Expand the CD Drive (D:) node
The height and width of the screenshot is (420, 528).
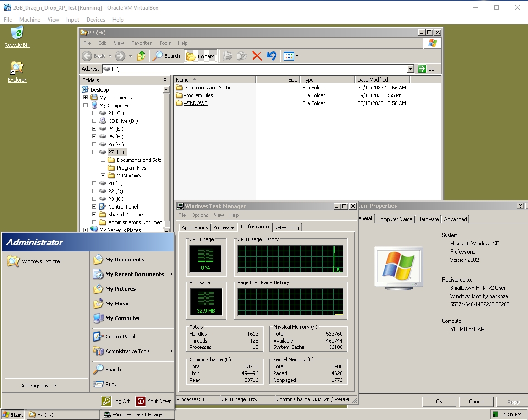point(94,121)
